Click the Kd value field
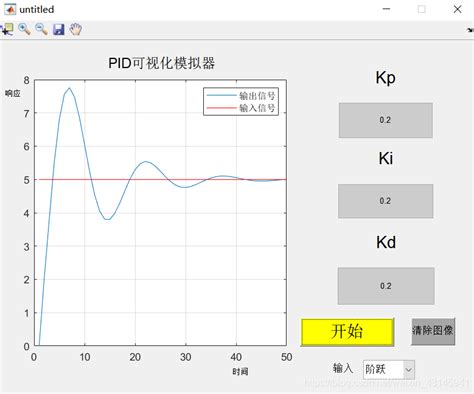The image size is (474, 394). pyautogui.click(x=386, y=286)
